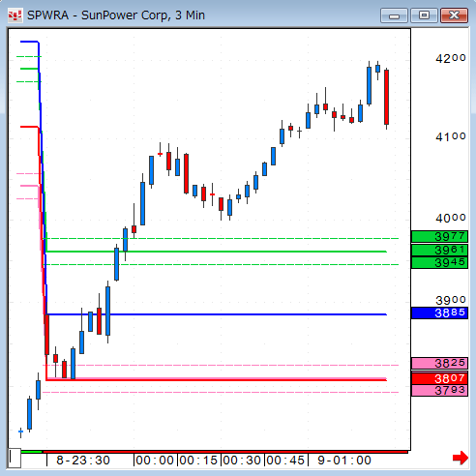Click the red scroll-right arrow
The width and height of the screenshot is (476, 476).
click(461, 458)
